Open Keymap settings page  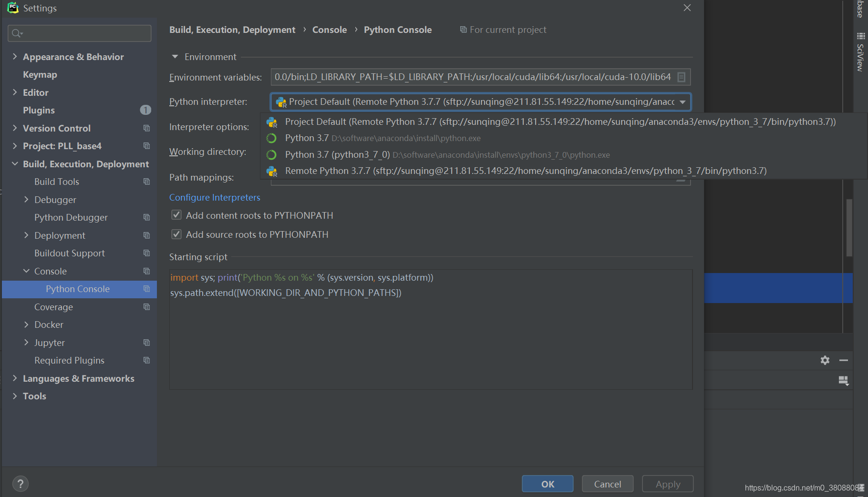[40, 74]
